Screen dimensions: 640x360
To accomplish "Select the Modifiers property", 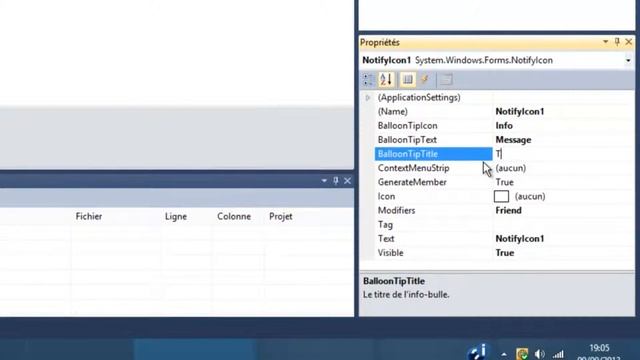I will tap(433, 211).
